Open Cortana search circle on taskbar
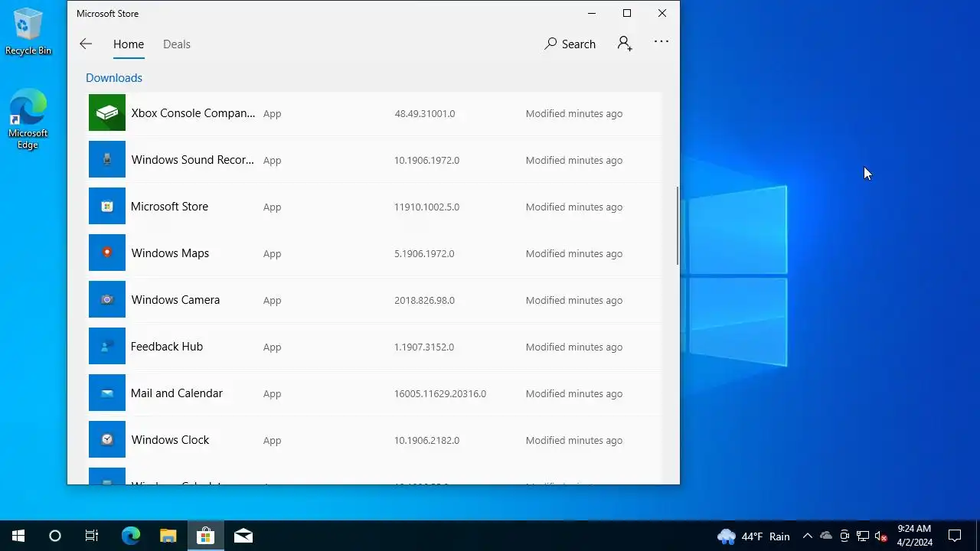Image resolution: width=980 pixels, height=551 pixels. [x=55, y=536]
